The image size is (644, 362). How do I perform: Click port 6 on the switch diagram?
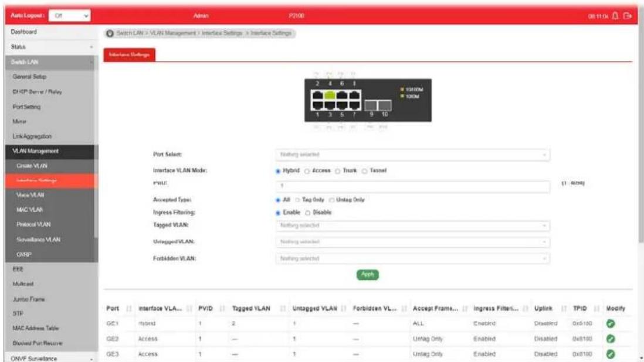(x=342, y=95)
